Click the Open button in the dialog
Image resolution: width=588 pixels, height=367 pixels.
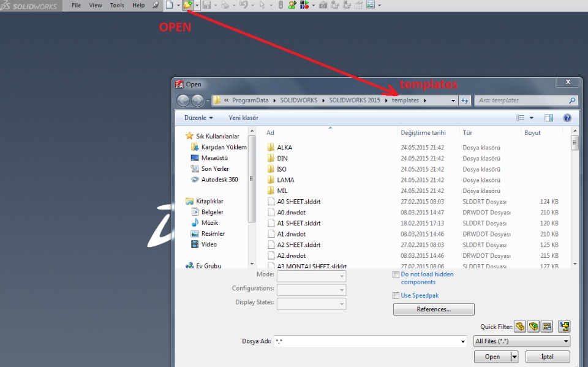tap(492, 357)
